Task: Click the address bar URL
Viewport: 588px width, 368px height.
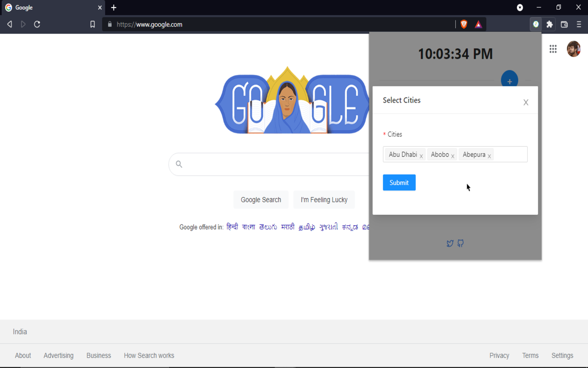Action: pos(149,24)
